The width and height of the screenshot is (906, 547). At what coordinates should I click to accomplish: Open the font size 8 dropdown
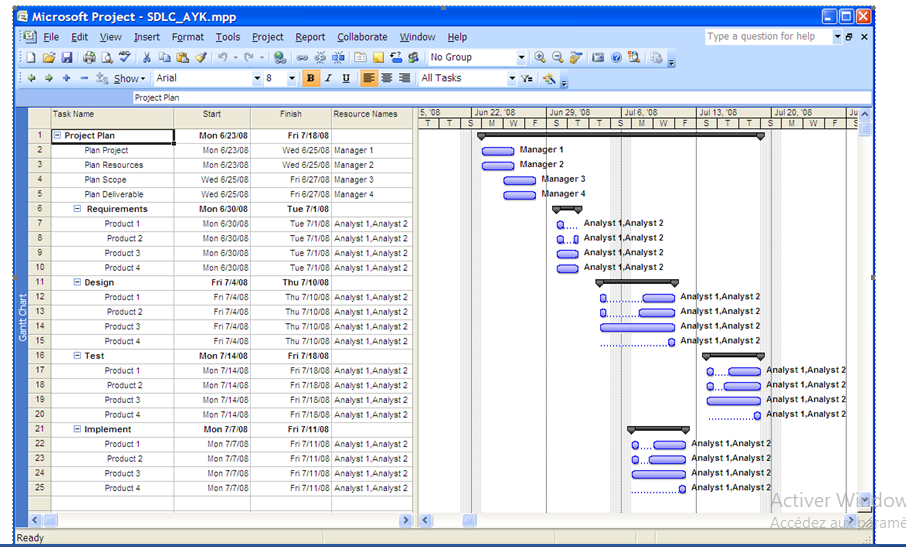pos(292,79)
